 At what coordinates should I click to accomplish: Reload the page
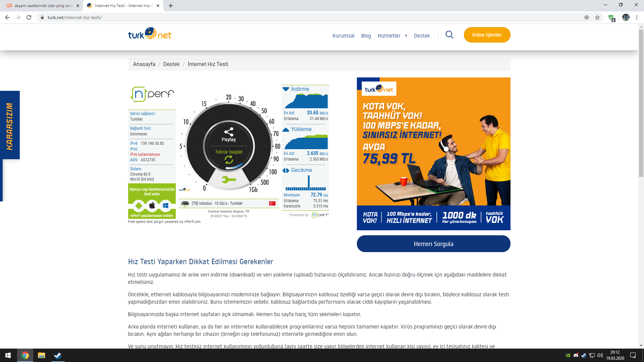[x=29, y=17]
